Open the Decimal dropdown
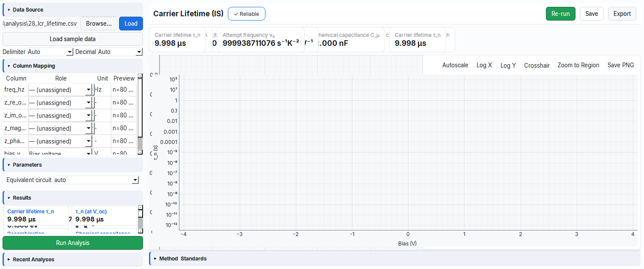This screenshot has height=269, width=644. pos(120,52)
